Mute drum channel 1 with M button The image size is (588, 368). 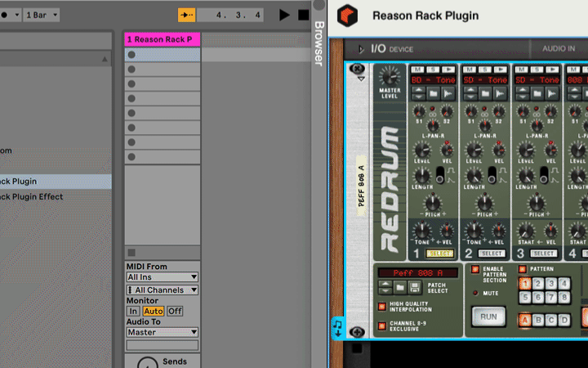418,70
